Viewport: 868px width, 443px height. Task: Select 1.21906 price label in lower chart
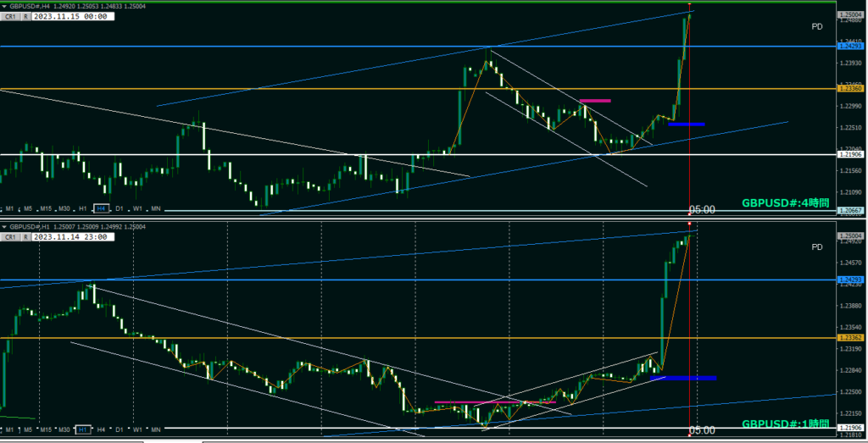(x=852, y=428)
